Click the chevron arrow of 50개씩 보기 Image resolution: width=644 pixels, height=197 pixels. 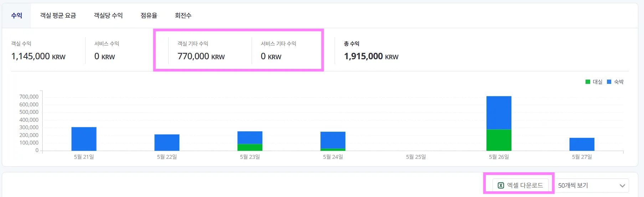pyautogui.click(x=622, y=186)
